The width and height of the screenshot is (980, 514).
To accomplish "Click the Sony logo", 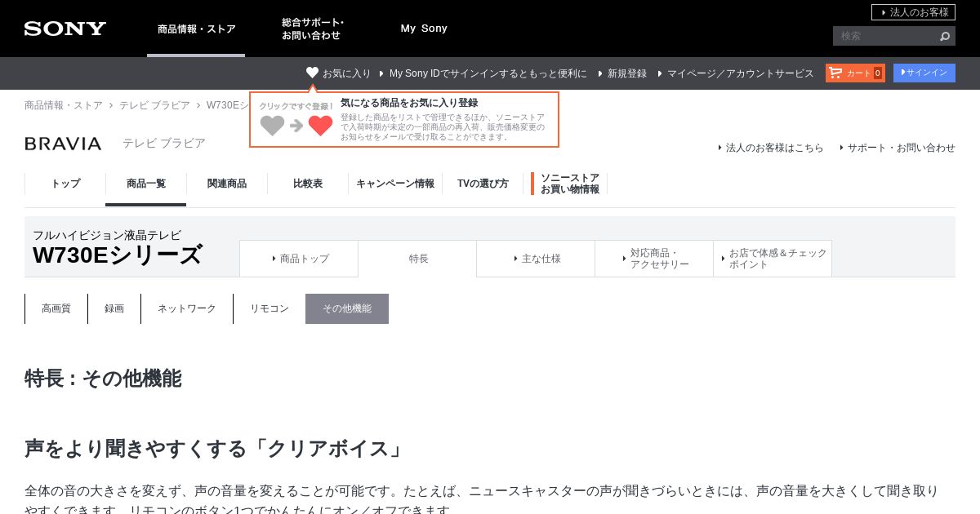I will coord(65,29).
